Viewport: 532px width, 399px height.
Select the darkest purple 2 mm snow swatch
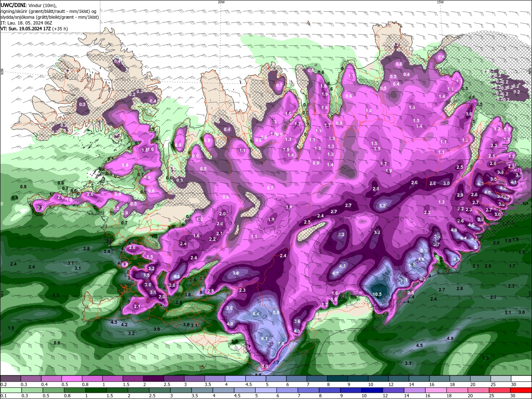click(153, 379)
